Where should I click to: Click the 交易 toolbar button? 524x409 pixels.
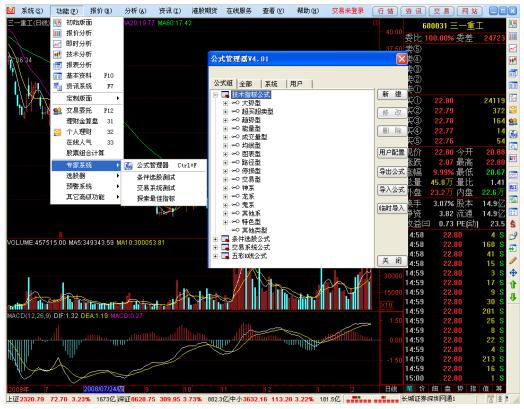[441, 11]
